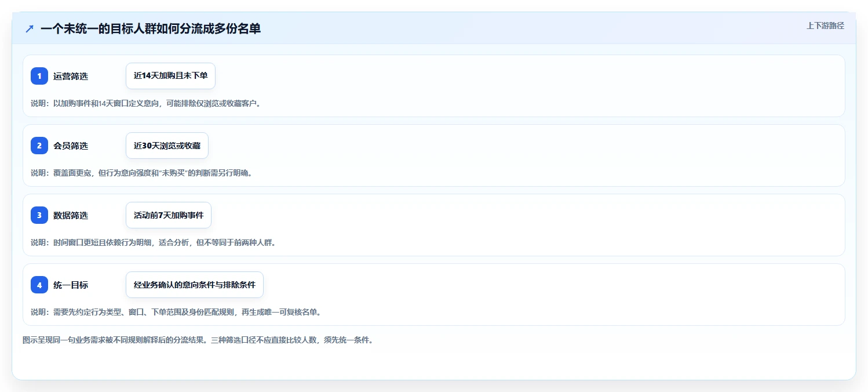Click the note starting 说明:覆盖面更宽
The width and height of the screenshot is (868, 392).
pyautogui.click(x=141, y=173)
